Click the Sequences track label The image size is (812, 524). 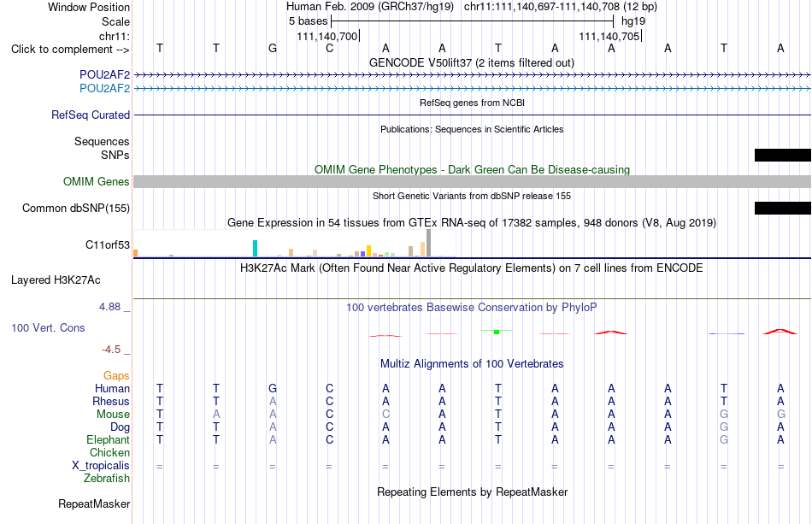(x=102, y=141)
